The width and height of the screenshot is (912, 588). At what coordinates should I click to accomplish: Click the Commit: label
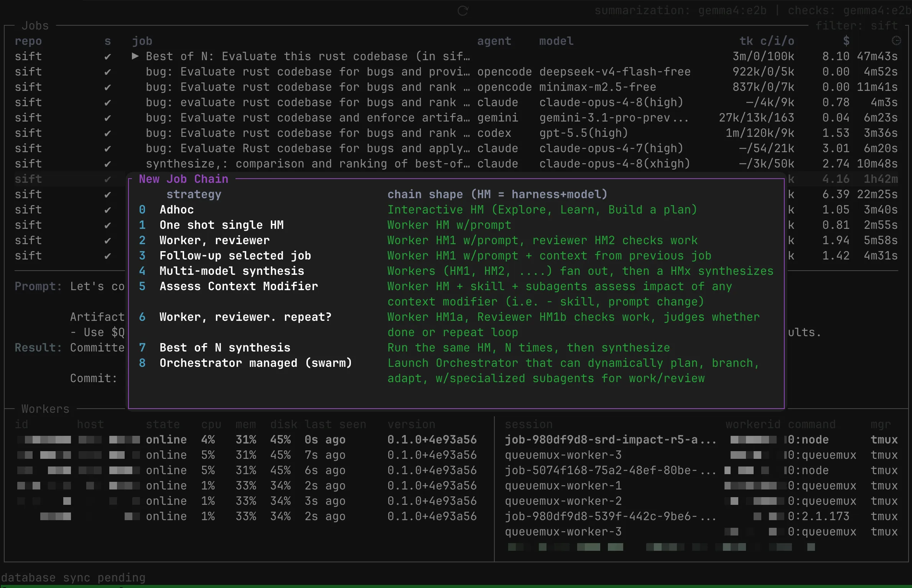(94, 378)
